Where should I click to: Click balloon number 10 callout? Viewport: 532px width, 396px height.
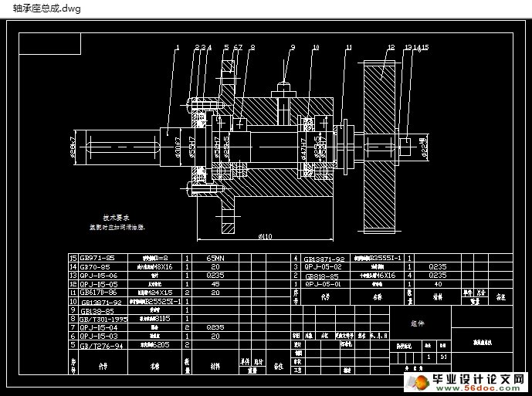(316, 47)
